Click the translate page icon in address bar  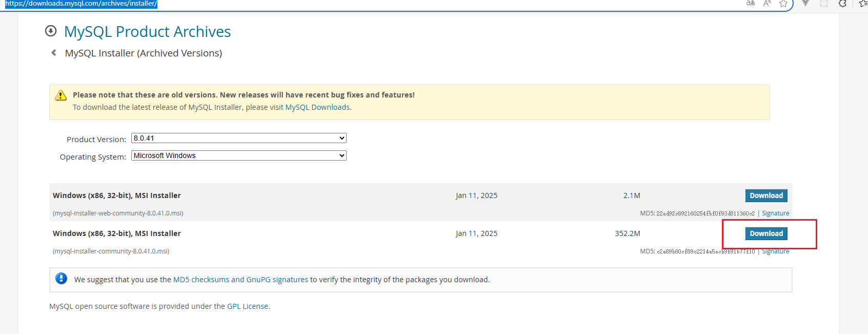[x=751, y=3]
